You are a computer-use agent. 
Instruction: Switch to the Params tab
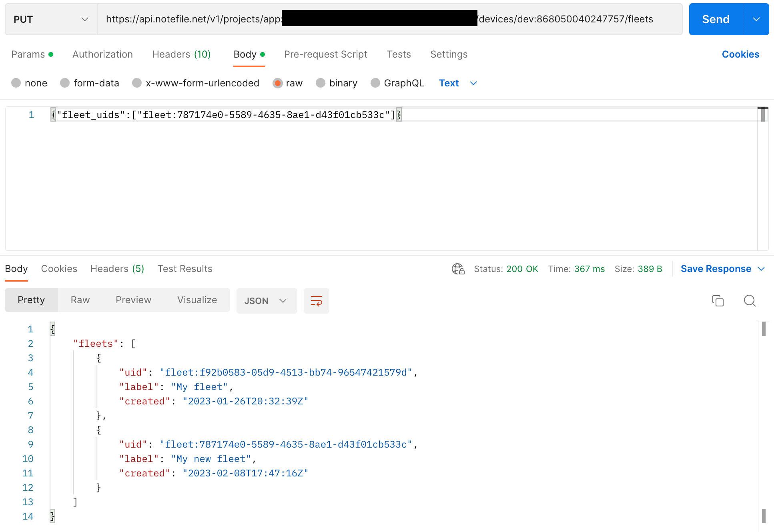[32, 54]
